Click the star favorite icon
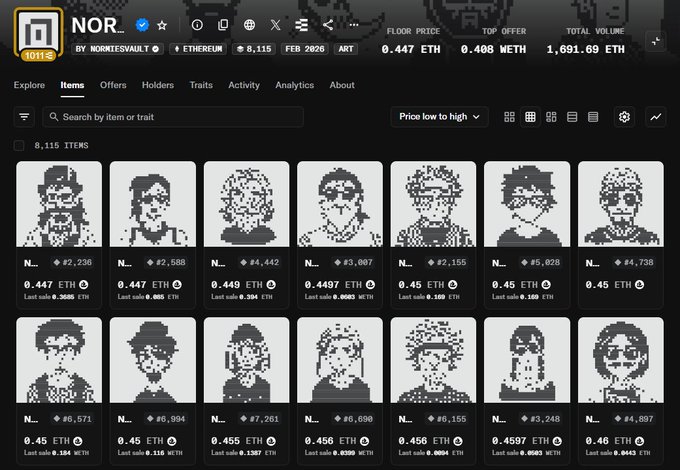 tap(162, 26)
